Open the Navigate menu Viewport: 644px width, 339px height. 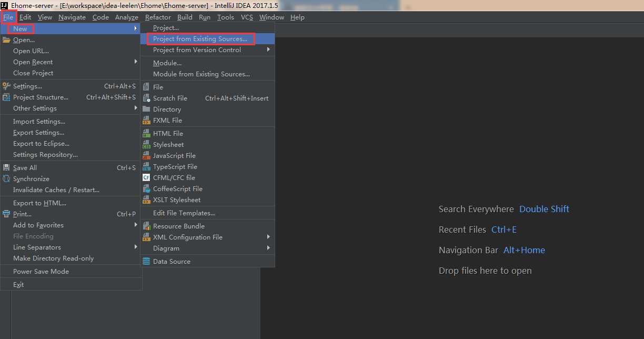pyautogui.click(x=72, y=17)
